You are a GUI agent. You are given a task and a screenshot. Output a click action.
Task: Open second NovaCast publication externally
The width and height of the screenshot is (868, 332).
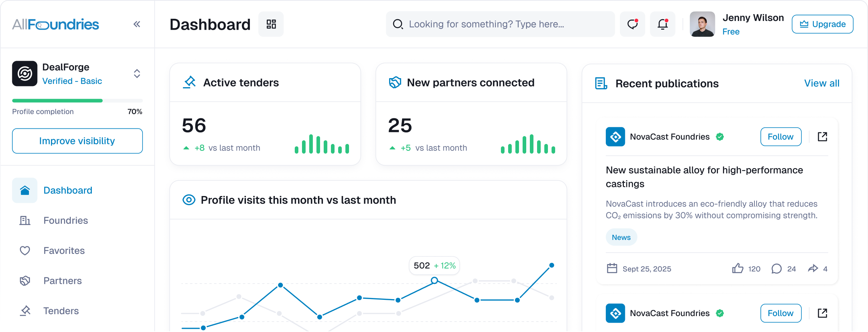coord(822,313)
